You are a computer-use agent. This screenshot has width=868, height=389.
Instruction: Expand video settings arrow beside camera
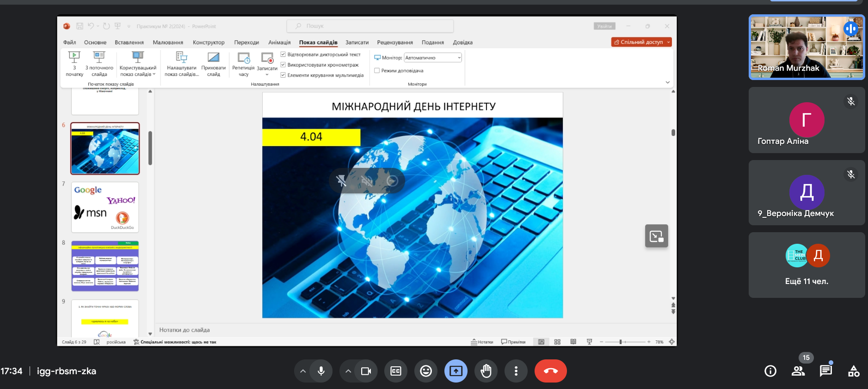click(x=348, y=371)
